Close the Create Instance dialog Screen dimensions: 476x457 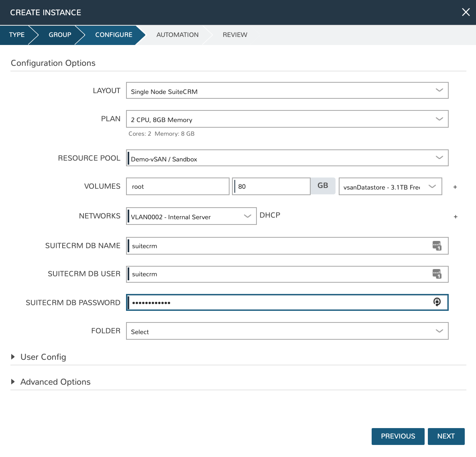tap(466, 12)
